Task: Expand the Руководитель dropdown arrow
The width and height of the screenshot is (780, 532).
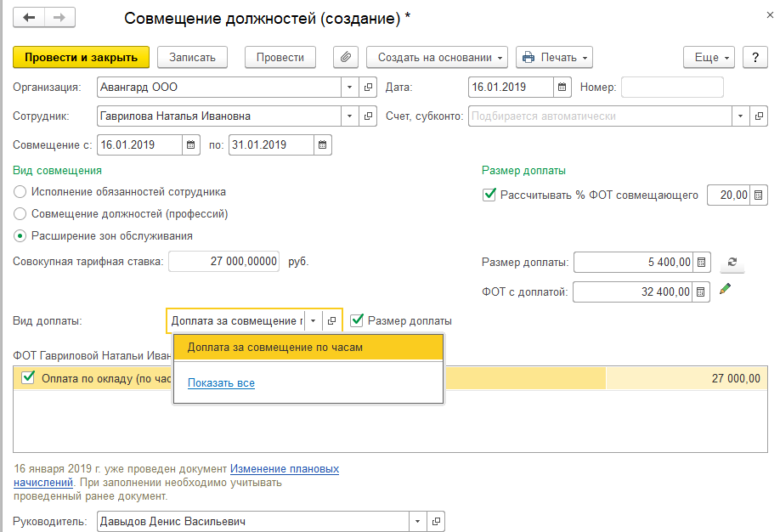Action: [x=417, y=521]
